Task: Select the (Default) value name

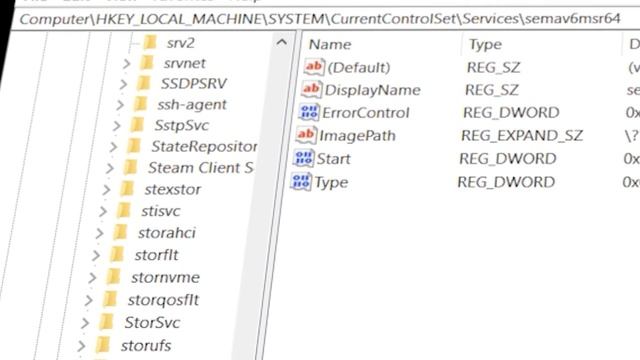Action: click(359, 67)
